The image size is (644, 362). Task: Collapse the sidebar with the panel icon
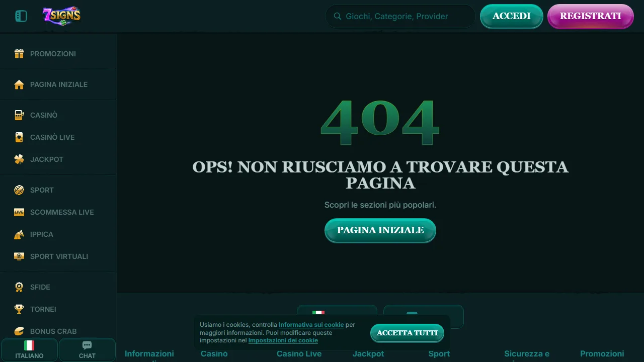[21, 16]
